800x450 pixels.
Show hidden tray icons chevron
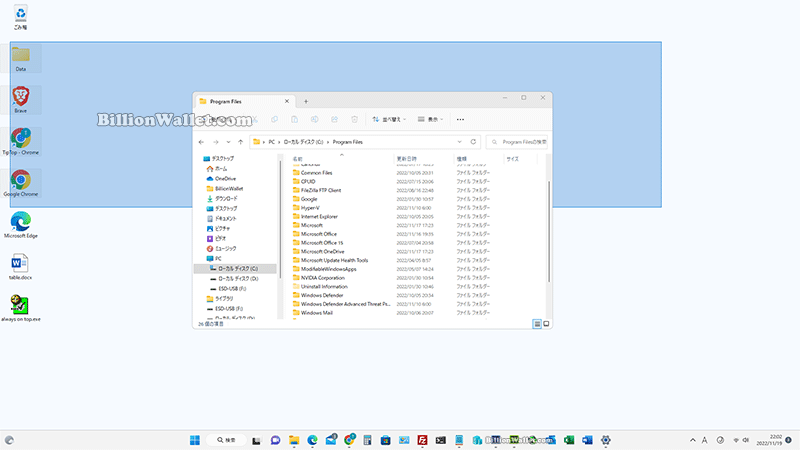tap(692, 440)
